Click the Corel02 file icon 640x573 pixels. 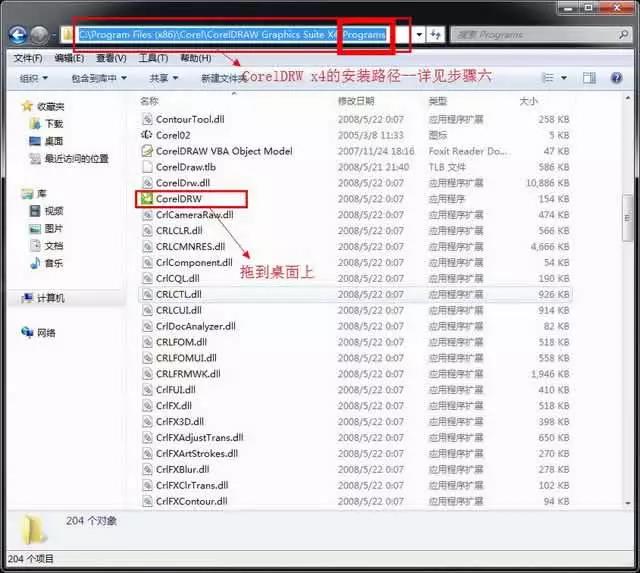[x=147, y=135]
